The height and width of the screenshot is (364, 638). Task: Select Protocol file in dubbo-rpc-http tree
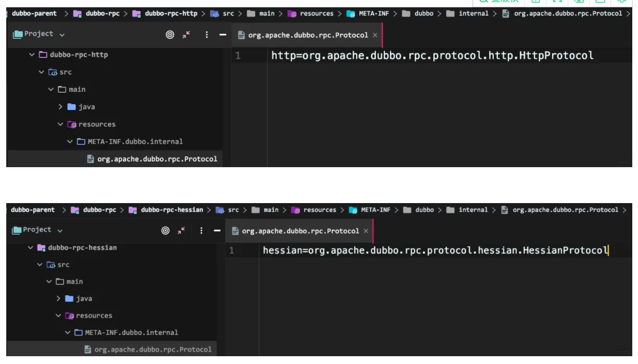pos(152,159)
